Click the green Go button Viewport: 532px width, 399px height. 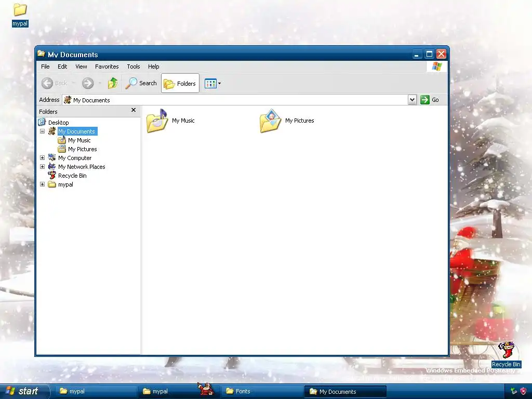tap(430, 100)
